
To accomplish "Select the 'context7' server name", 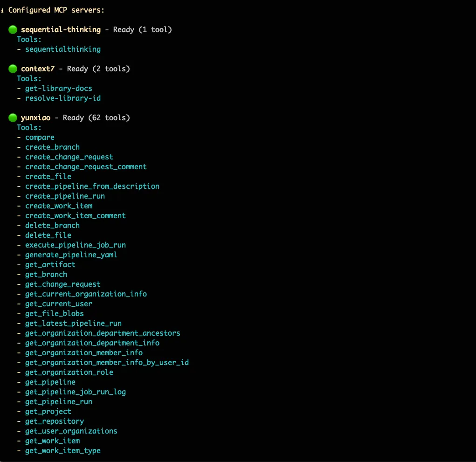I will (x=38, y=69).
